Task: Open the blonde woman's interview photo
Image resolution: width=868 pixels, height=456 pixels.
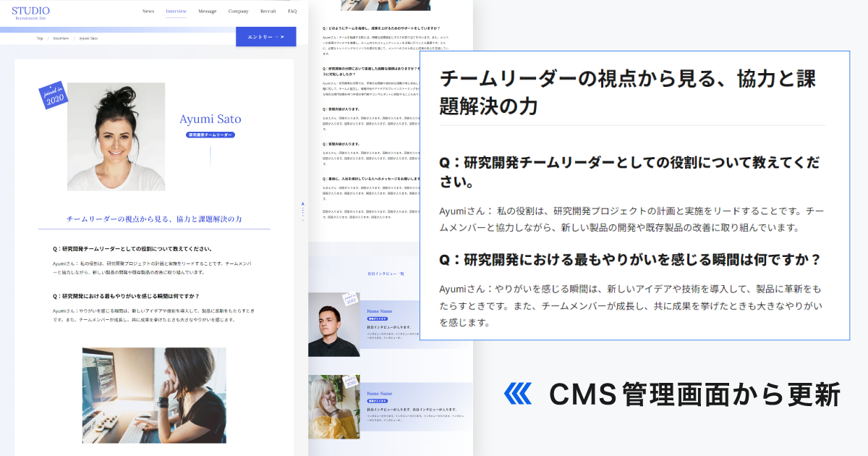Action: pyautogui.click(x=333, y=407)
